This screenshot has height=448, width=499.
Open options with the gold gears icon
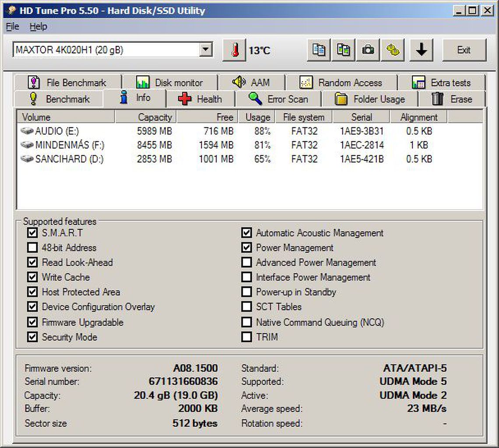coord(393,50)
